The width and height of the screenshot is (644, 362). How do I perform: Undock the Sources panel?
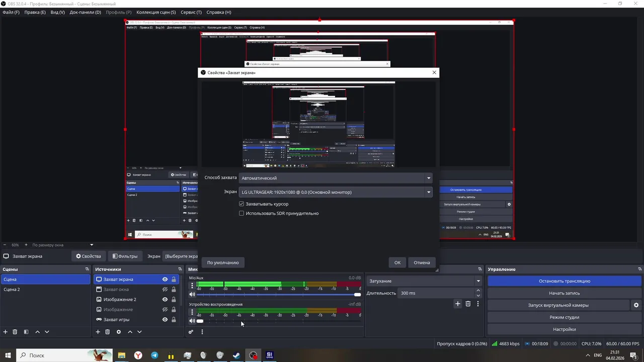(x=180, y=269)
